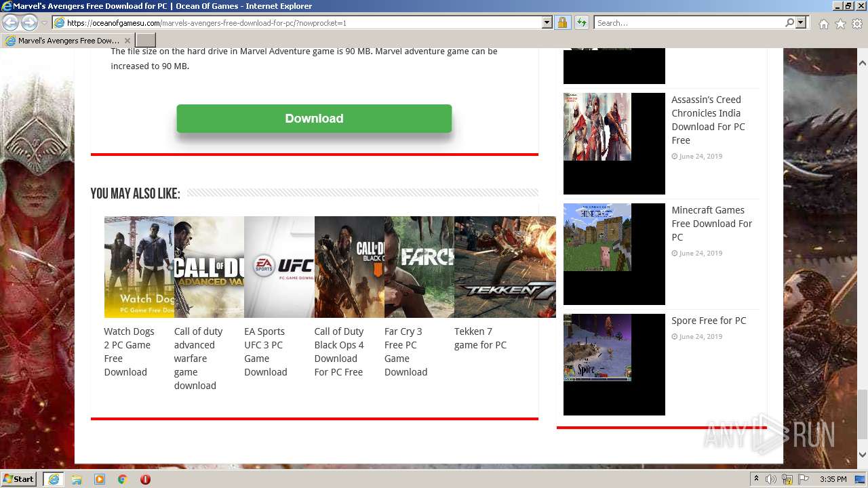Click the network tray icon
868x488 pixels.
(x=787, y=479)
